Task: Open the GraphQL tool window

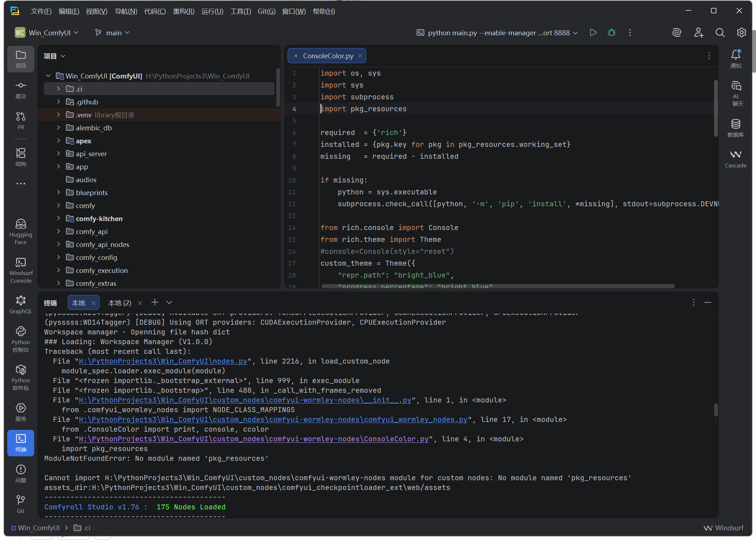Action: (21, 305)
